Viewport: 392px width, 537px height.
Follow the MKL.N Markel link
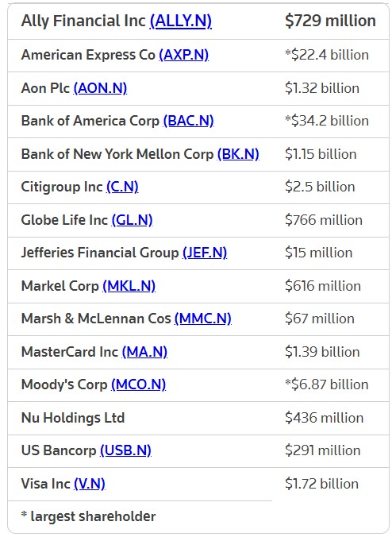click(129, 286)
